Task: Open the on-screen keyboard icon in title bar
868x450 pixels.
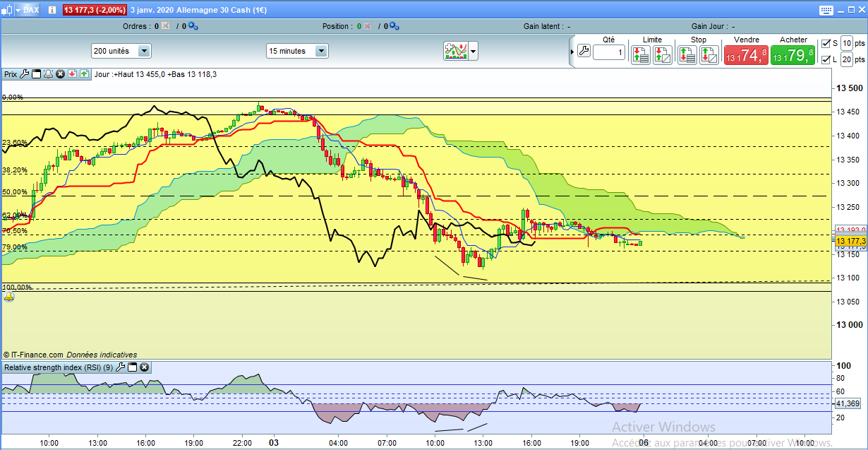Action: tap(827, 10)
